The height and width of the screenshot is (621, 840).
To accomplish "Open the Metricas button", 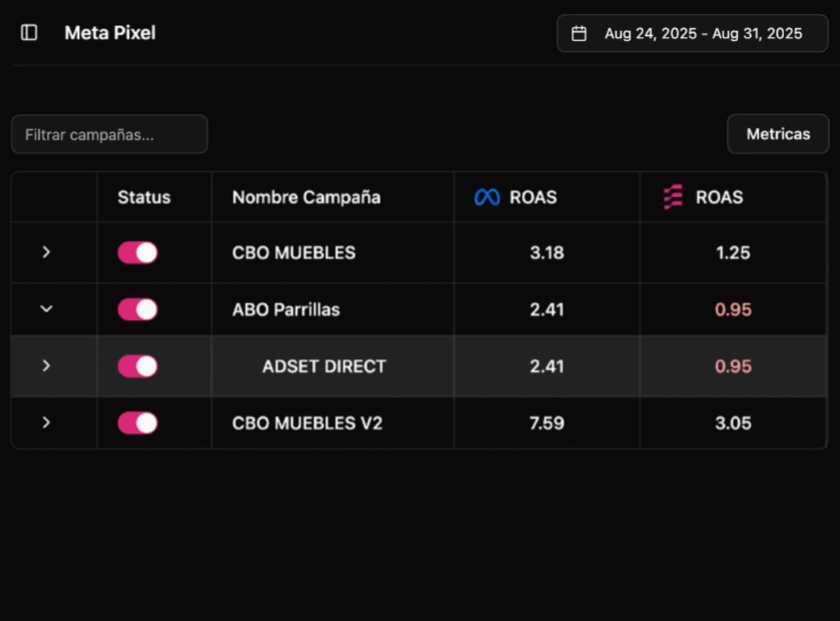I will point(778,134).
